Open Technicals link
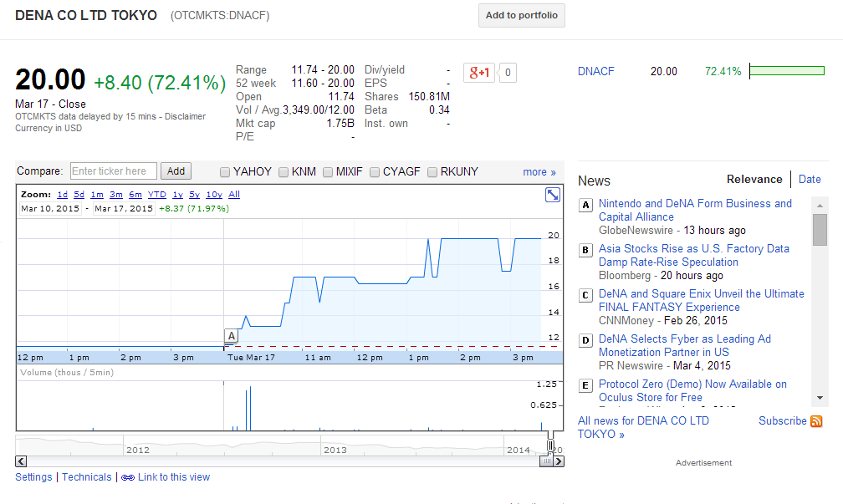Viewport: 843px width, 504px height. click(x=87, y=477)
